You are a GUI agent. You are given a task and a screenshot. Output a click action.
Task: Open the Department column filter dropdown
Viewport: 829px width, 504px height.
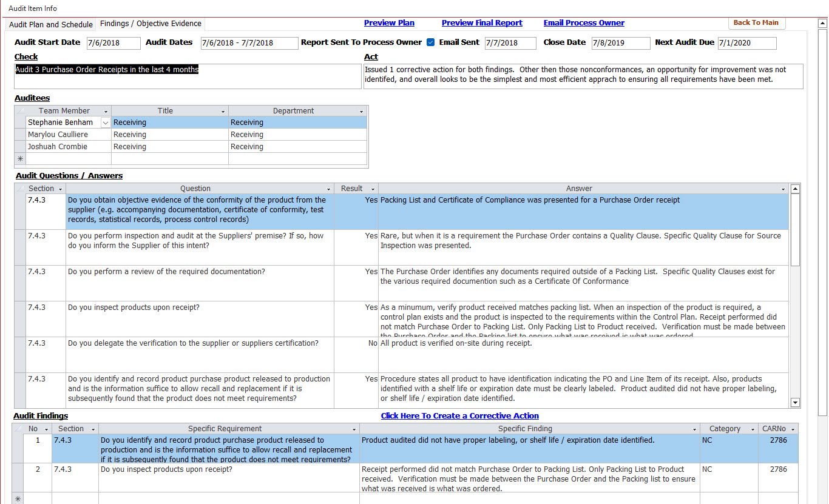click(362, 112)
